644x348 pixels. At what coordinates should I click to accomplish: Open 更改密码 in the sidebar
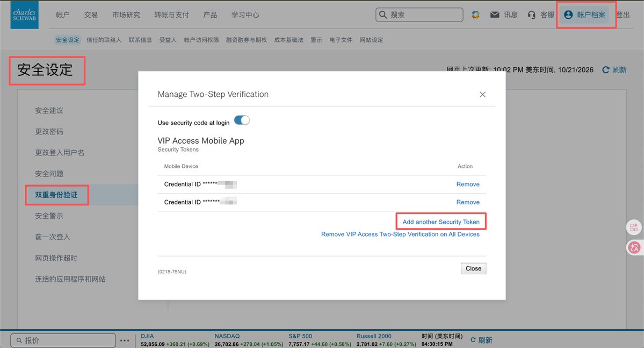coord(49,132)
